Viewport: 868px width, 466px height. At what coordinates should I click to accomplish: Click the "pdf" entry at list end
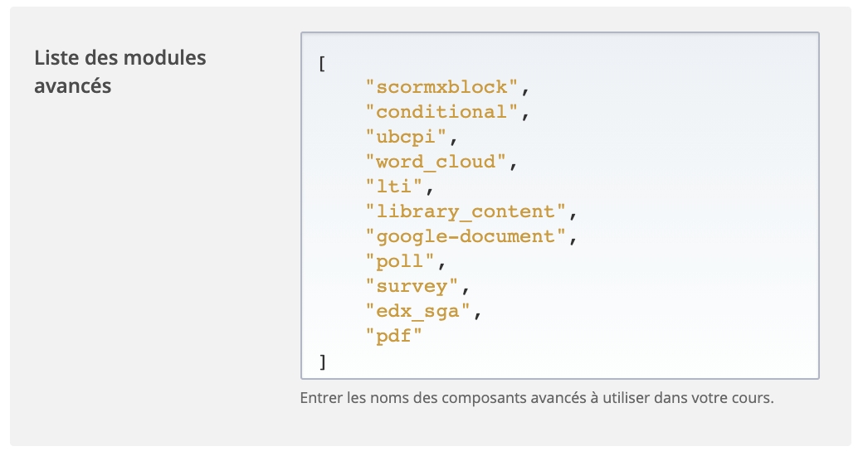pyautogui.click(x=394, y=336)
